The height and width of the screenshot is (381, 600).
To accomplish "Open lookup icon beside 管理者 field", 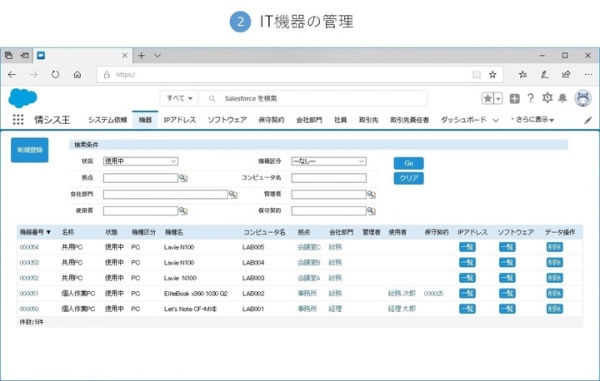I will 371,194.
